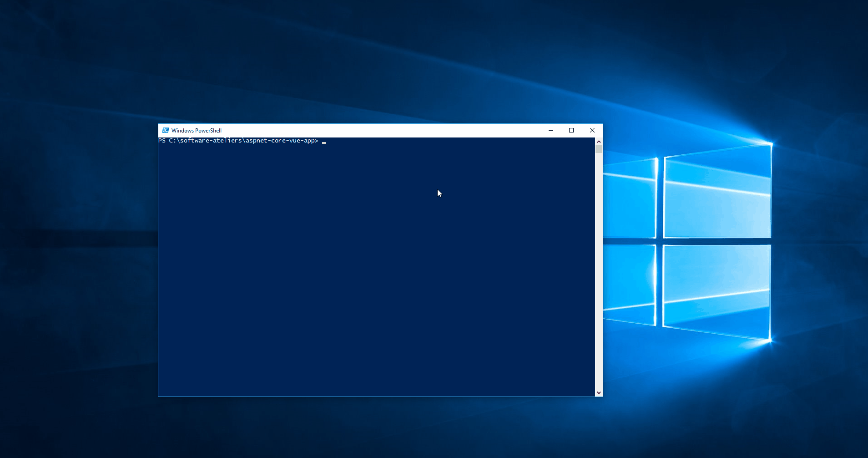The width and height of the screenshot is (868, 458).
Task: Minimize the Windows PowerShell window
Action: [551, 130]
